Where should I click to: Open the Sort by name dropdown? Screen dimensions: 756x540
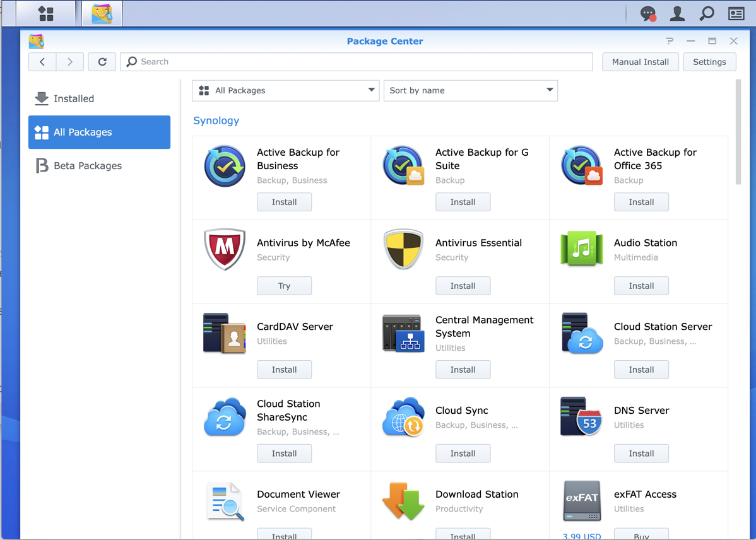click(470, 91)
